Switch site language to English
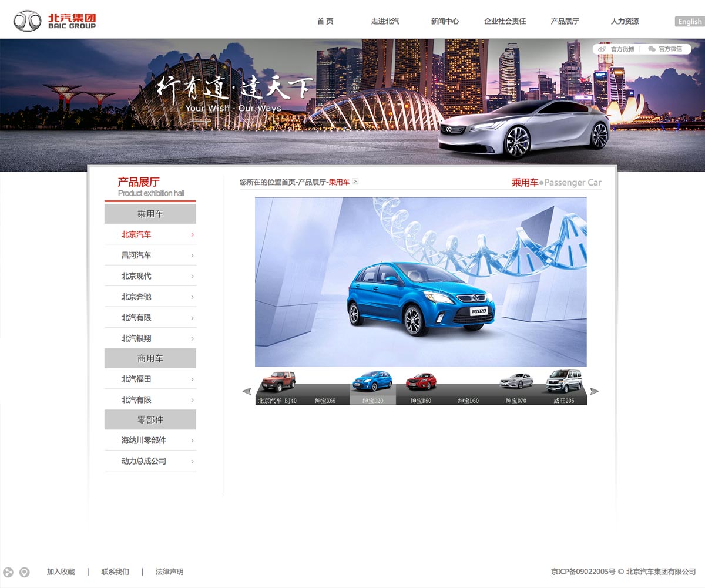Viewport: 705px width, 588px height. tap(690, 22)
